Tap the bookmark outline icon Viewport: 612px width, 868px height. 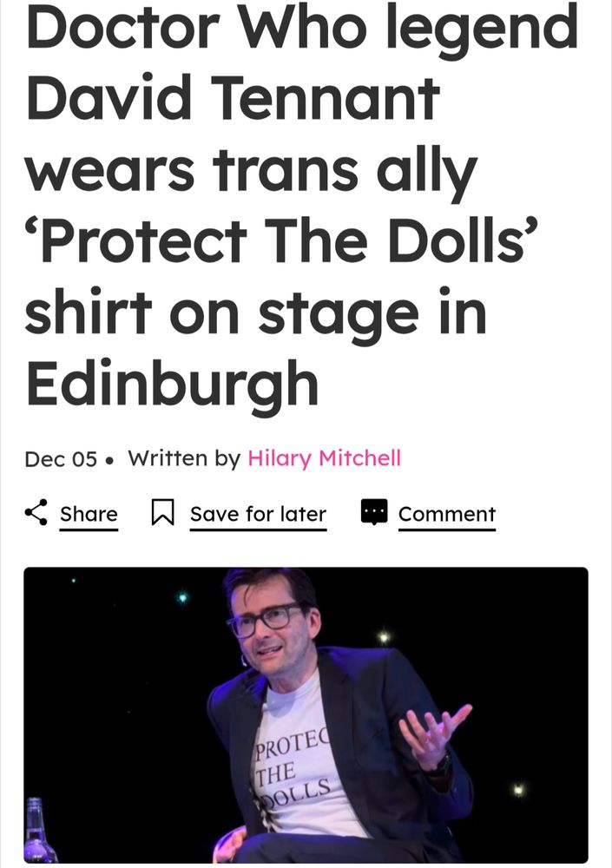pos(163,513)
